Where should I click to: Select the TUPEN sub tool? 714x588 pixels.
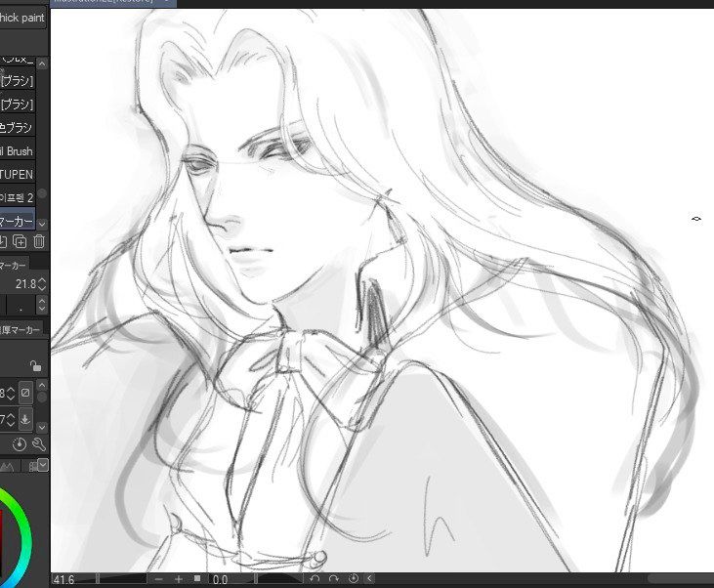point(17,174)
